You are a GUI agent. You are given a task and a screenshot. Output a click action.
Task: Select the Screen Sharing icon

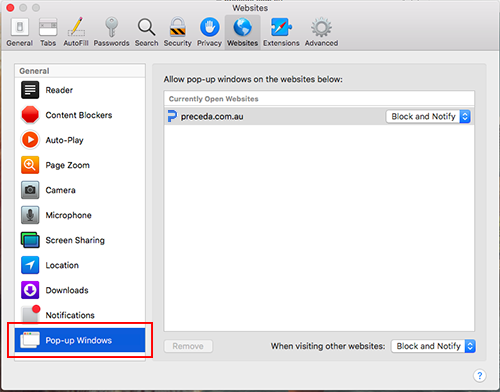click(30, 240)
